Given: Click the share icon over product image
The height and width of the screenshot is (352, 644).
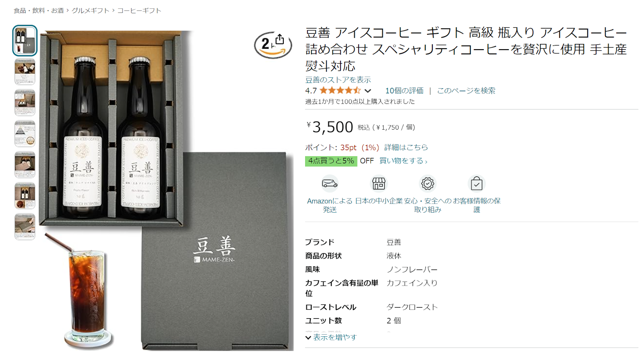Looking at the screenshot, I should (280, 39).
